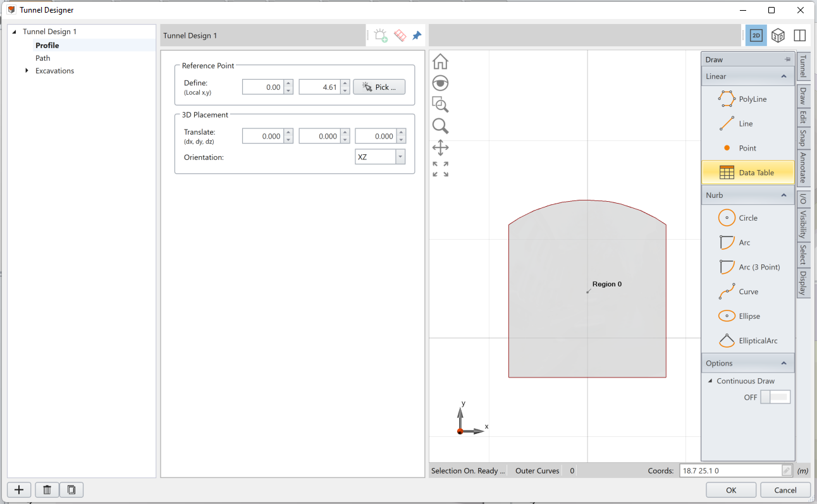Collapse the Continuous Draw option group

click(x=709, y=381)
